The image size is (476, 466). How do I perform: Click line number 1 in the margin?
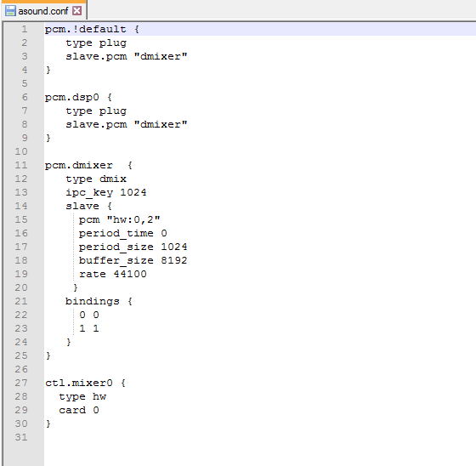25,29
